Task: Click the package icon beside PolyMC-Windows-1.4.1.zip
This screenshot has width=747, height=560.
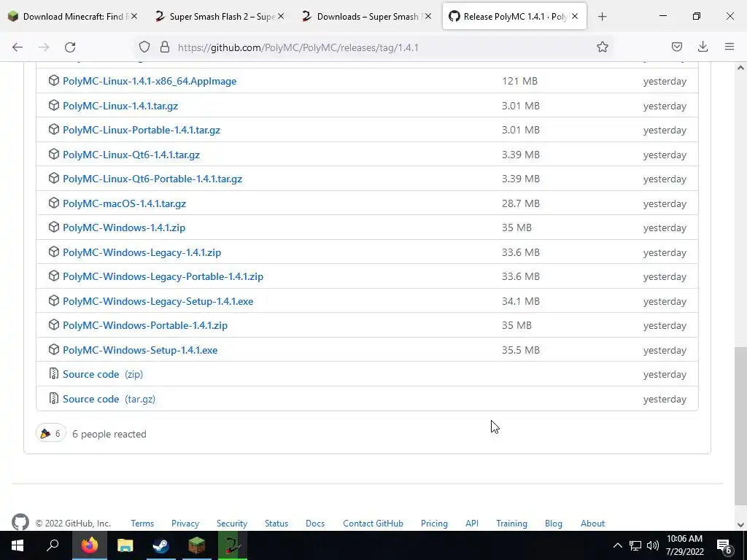Action: tap(54, 227)
